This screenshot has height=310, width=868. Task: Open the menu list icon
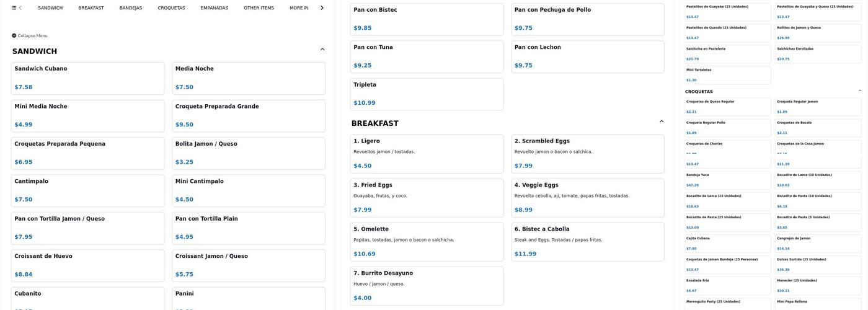tap(14, 8)
